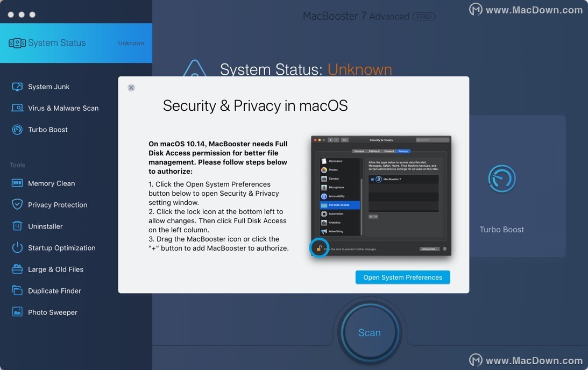
Task: Click the Virus & Malware Scan icon
Action: pyautogui.click(x=17, y=108)
